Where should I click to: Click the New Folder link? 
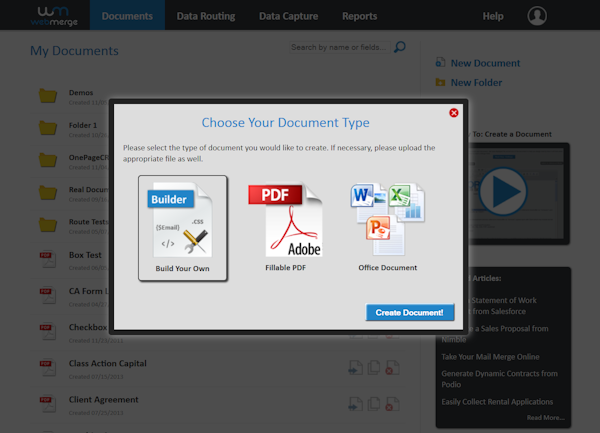[476, 83]
